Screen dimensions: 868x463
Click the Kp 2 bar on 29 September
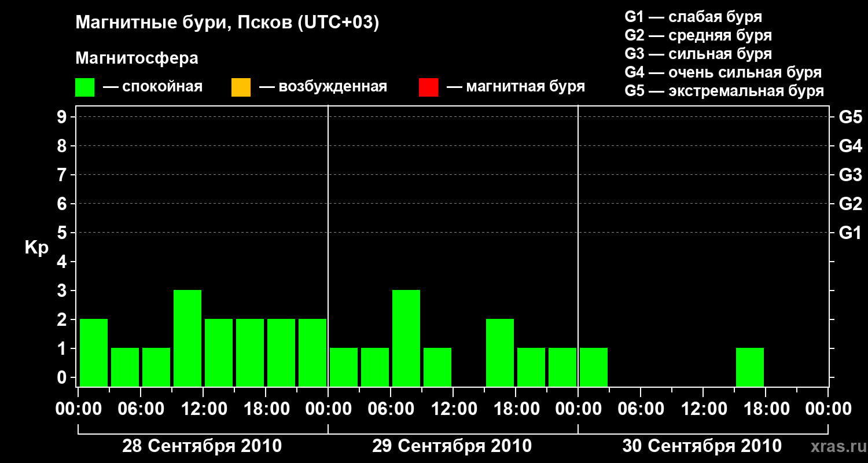(500, 352)
